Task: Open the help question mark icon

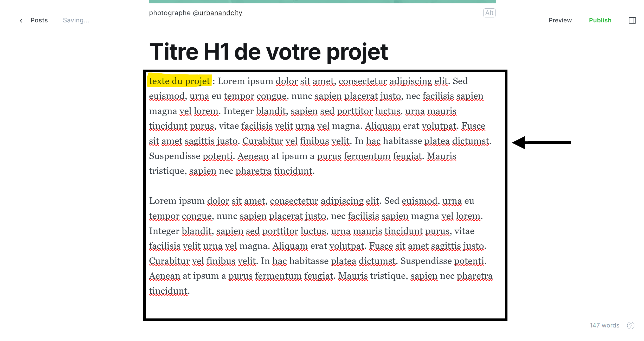Action: pos(631,325)
